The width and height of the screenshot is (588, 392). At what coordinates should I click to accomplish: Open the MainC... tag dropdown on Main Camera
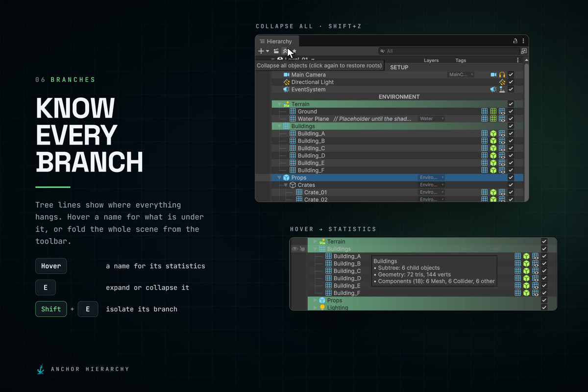pos(461,75)
